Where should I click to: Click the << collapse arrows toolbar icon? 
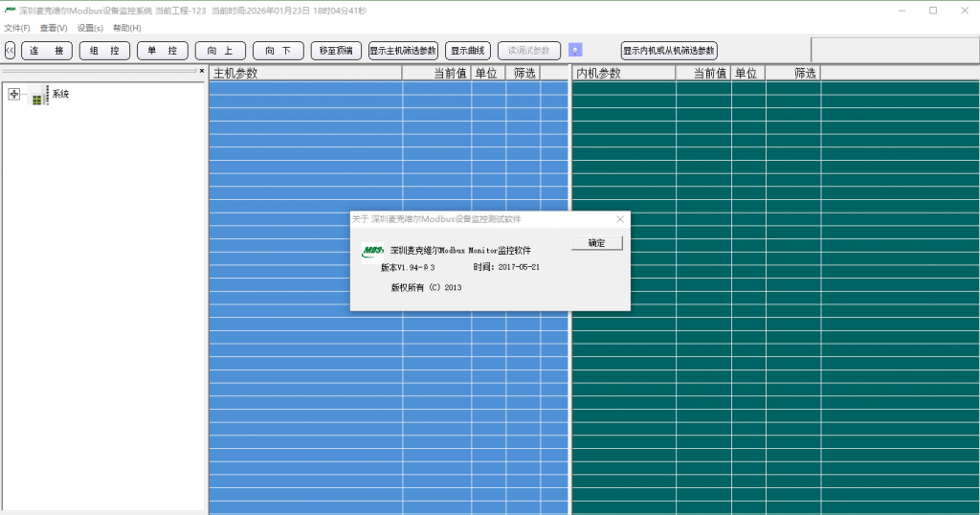pyautogui.click(x=10, y=51)
